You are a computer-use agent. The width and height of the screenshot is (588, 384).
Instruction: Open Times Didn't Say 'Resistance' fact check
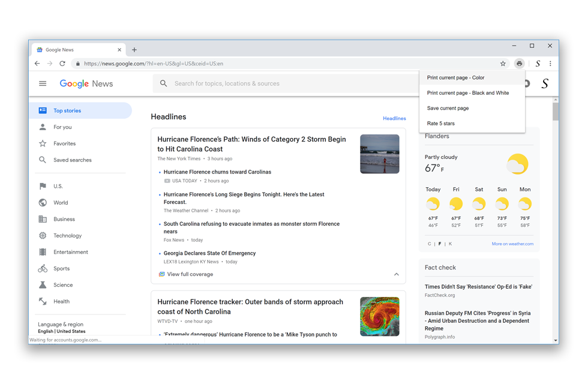[478, 287]
